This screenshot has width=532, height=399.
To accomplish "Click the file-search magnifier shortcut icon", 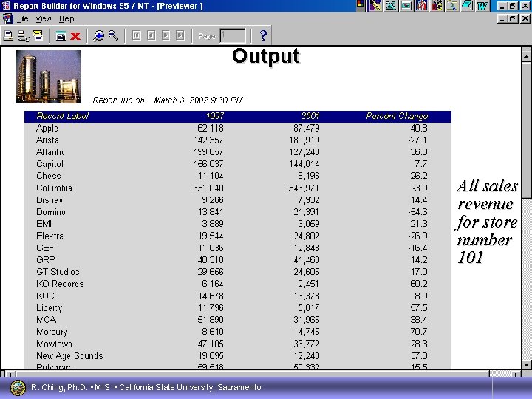I will click(x=452, y=5).
